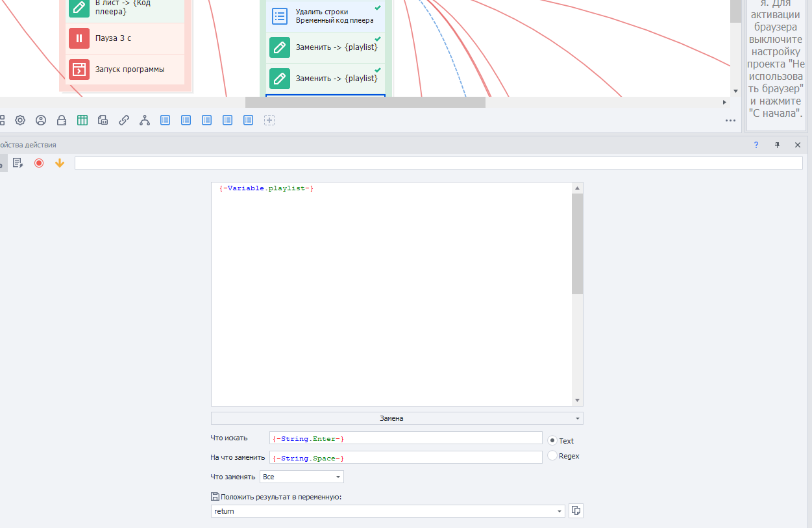This screenshot has width=812, height=528.
Task: Click the Что искать input field
Action: [x=406, y=438]
